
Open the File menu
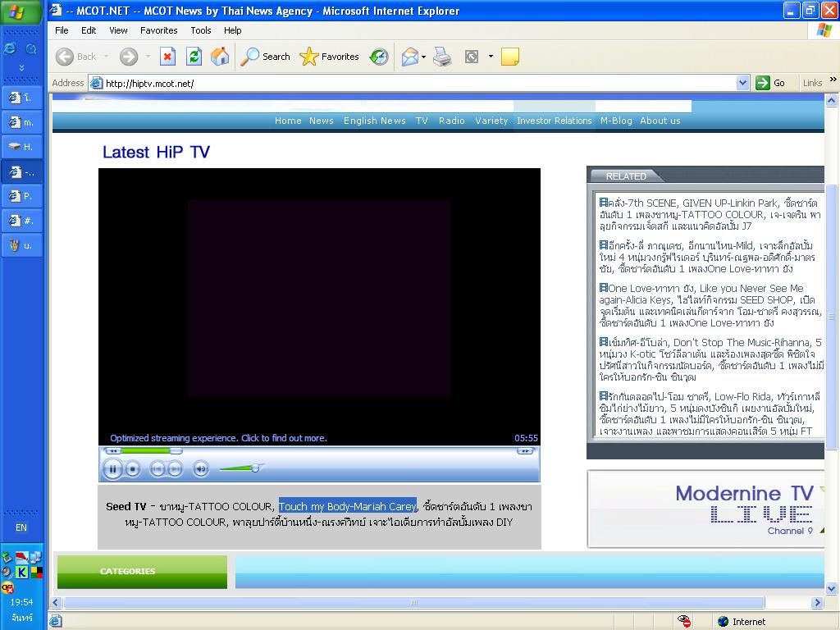tap(62, 30)
